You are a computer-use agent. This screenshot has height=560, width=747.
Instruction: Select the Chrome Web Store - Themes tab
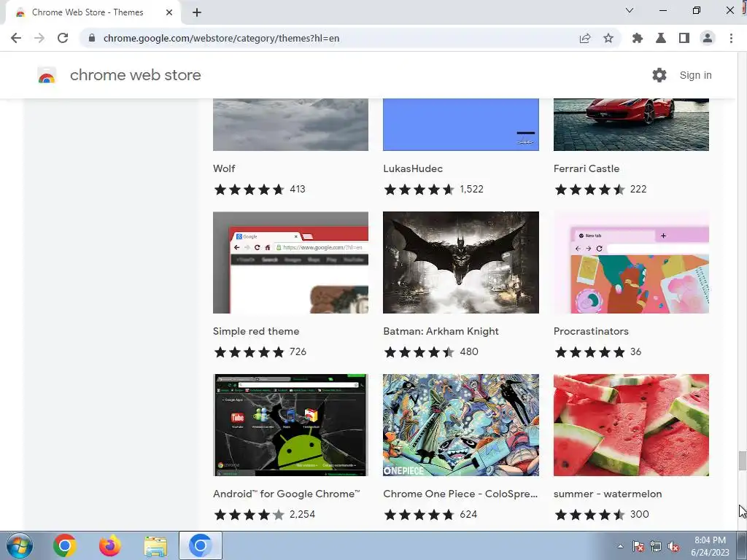(93, 12)
